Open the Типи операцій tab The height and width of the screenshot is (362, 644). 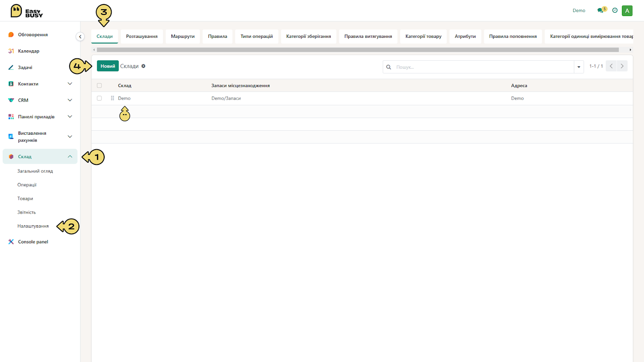click(x=257, y=36)
